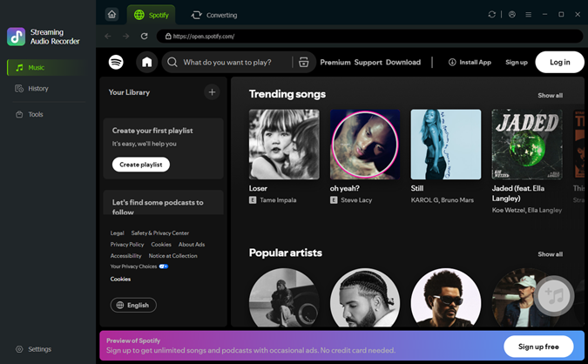The height and width of the screenshot is (364, 588).
Task: Open the English language selector
Action: tap(133, 305)
